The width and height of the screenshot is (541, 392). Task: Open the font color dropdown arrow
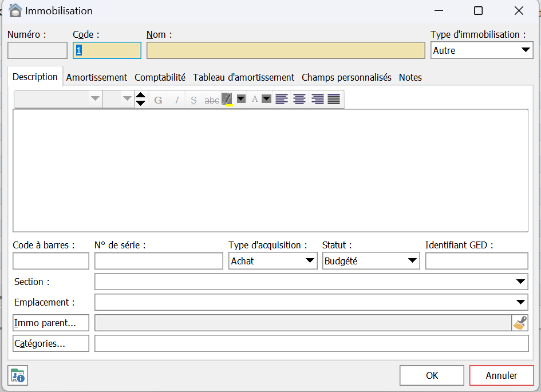pyautogui.click(x=266, y=99)
